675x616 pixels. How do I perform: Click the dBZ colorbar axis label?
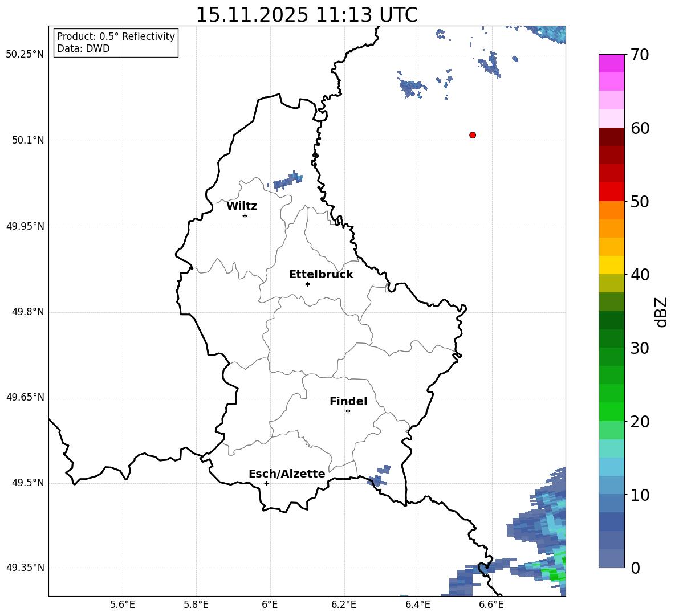pos(661,312)
